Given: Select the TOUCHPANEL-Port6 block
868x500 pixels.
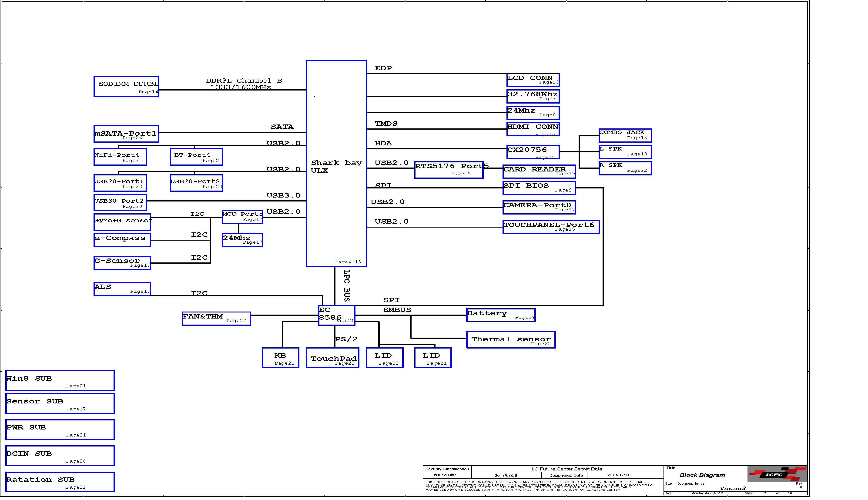Looking at the screenshot, I should [x=551, y=227].
